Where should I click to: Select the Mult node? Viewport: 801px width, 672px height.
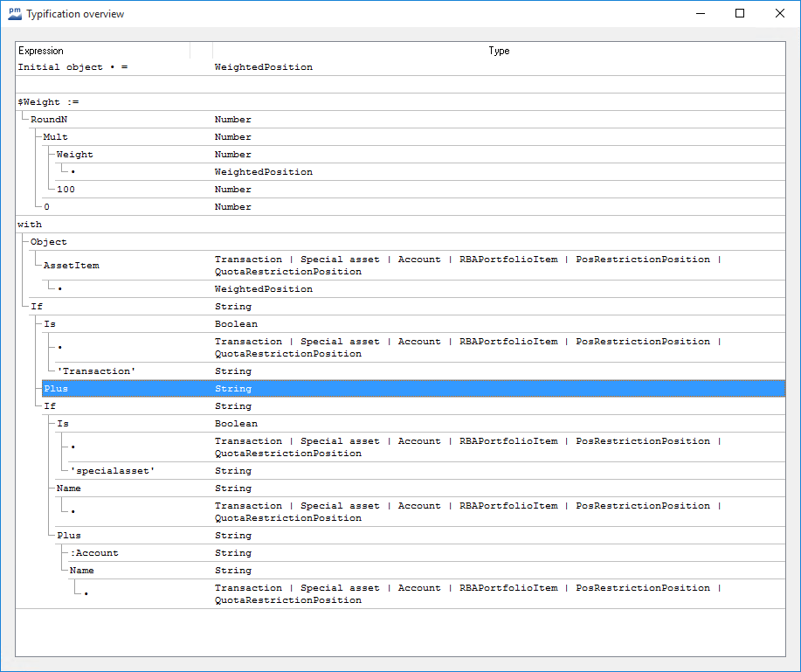click(55, 137)
